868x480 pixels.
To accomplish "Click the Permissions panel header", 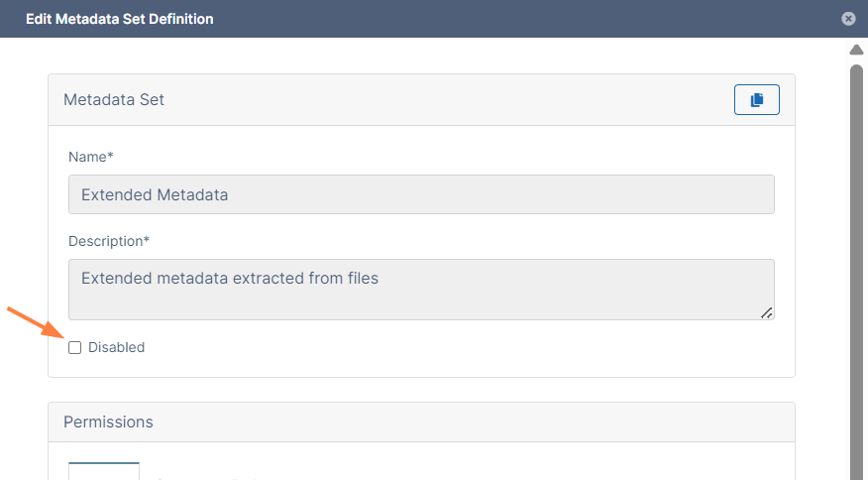I will [421, 421].
